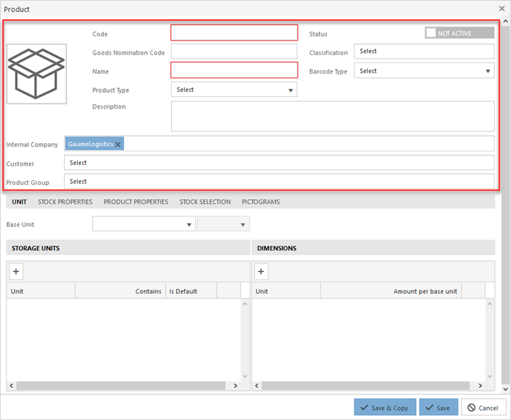Open the Barcode Type dropdown

pyautogui.click(x=424, y=70)
